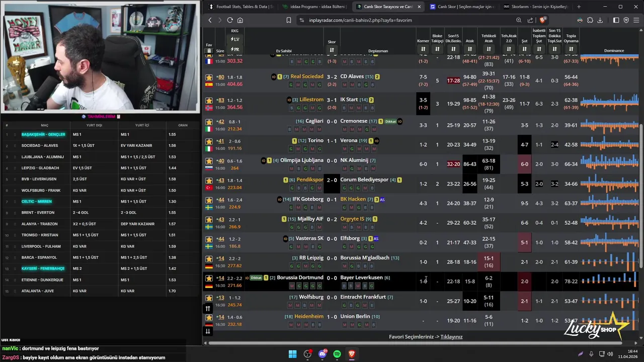Toggle favorite star for Pendikspor match
The height and width of the screenshot is (362, 644).
tap(209, 180)
